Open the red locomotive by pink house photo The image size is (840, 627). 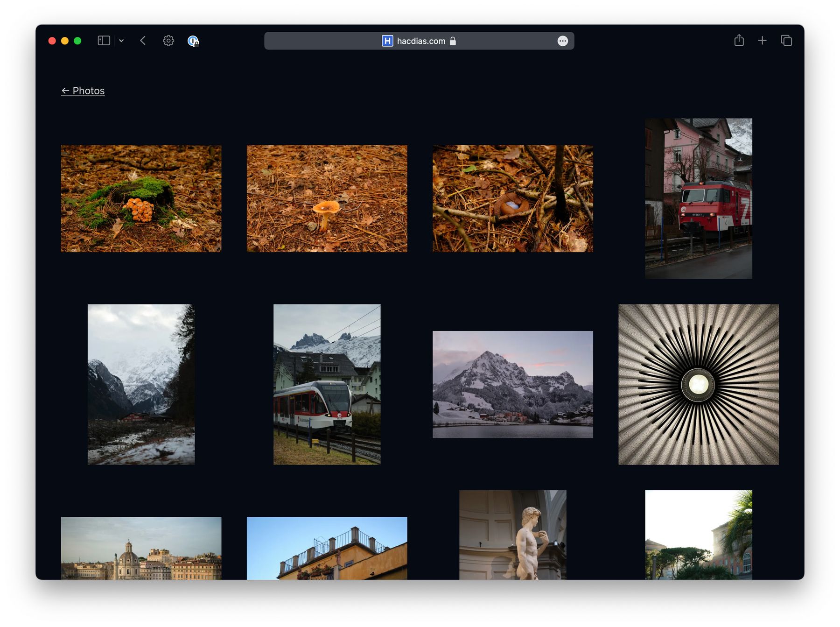698,198
